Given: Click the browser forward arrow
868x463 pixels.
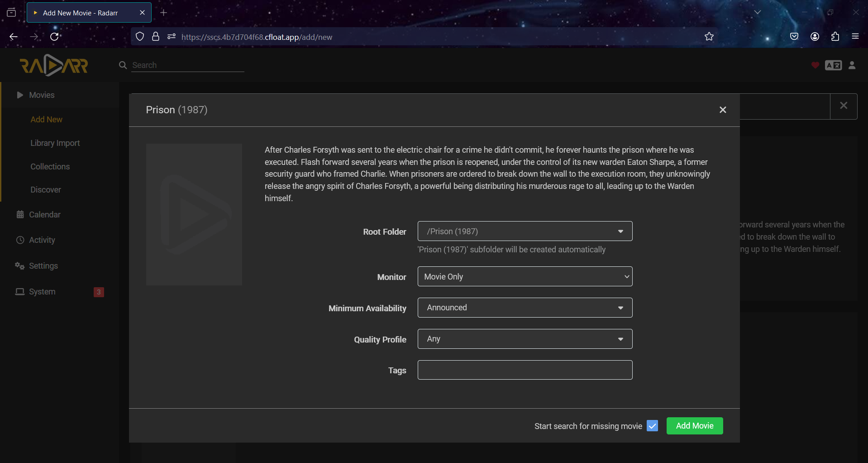Looking at the screenshot, I should (34, 37).
